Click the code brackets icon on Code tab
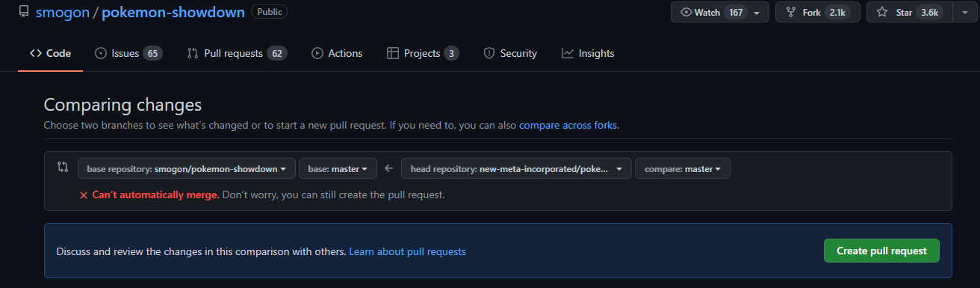Screen dimensions: 980x288 pyautogui.click(x=35, y=53)
